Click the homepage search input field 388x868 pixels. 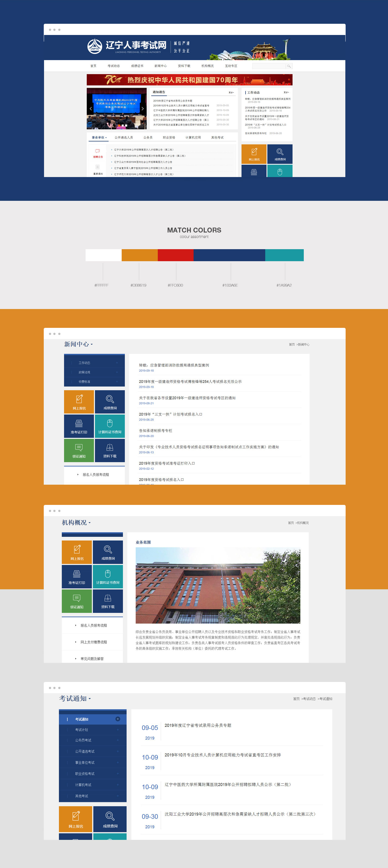(269, 66)
